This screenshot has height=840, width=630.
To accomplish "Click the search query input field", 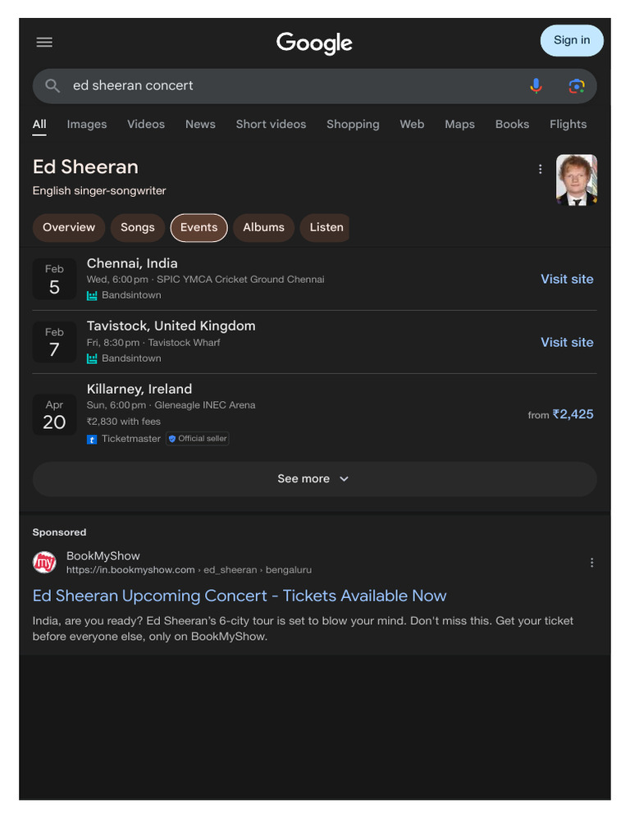I will point(287,85).
